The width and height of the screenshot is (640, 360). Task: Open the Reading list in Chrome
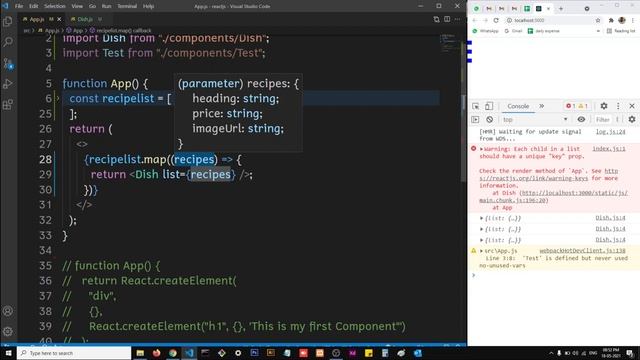[x=621, y=31]
